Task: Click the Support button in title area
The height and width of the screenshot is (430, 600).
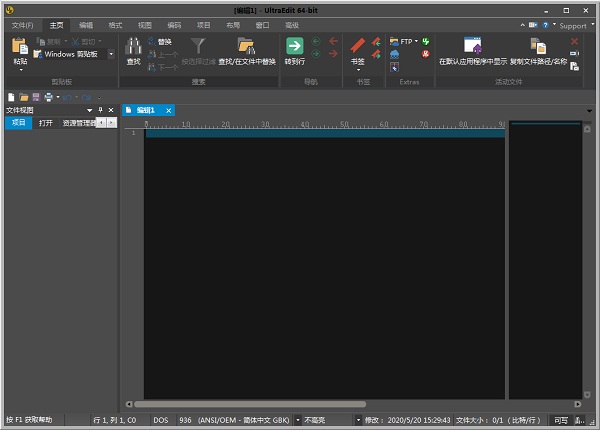Action: tap(573, 25)
